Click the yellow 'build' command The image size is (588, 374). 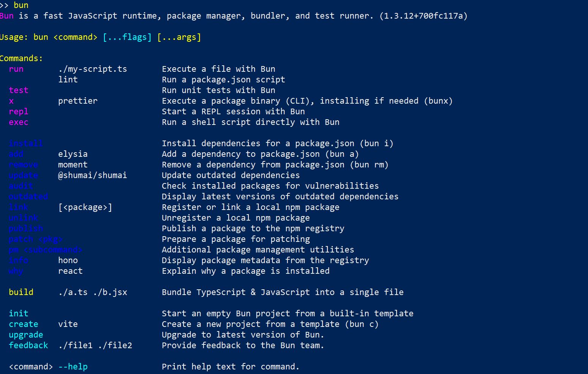[21, 292]
